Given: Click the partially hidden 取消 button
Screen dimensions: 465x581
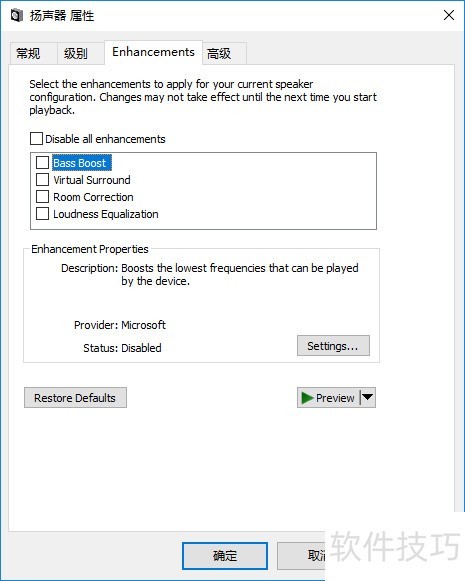Looking at the screenshot, I should pos(301,556).
